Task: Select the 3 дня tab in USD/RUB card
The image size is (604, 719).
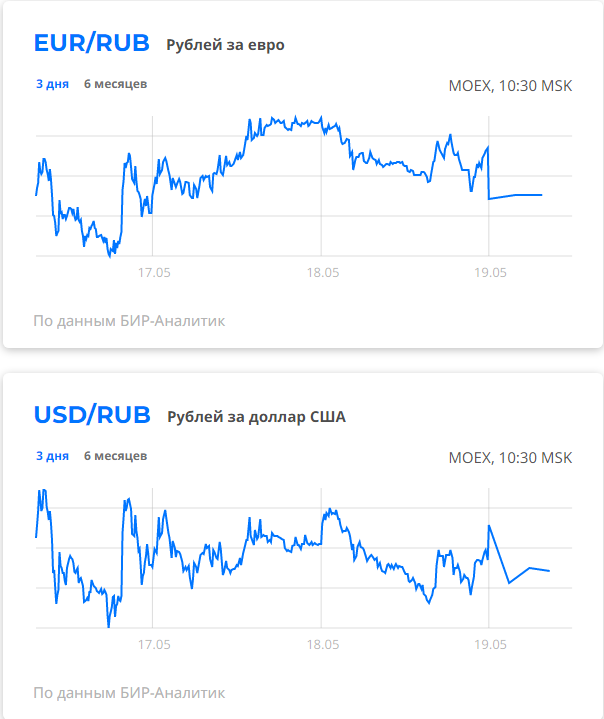Action: pos(52,456)
